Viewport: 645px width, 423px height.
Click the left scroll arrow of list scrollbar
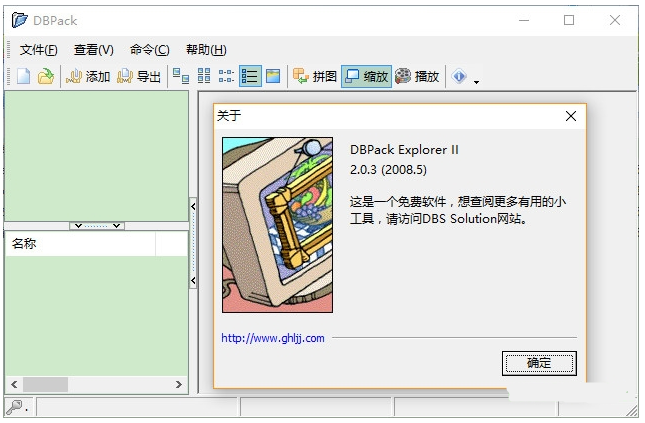point(14,384)
